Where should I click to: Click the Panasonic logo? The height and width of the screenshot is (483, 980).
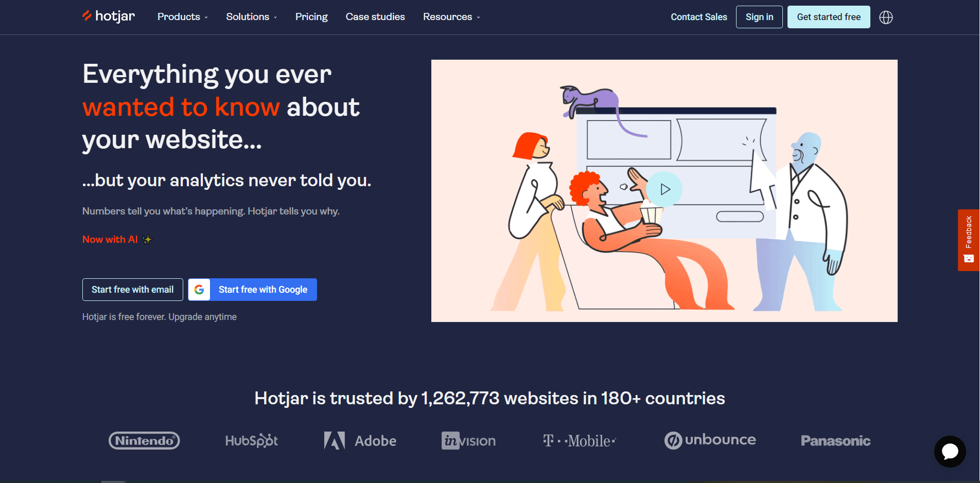835,441
